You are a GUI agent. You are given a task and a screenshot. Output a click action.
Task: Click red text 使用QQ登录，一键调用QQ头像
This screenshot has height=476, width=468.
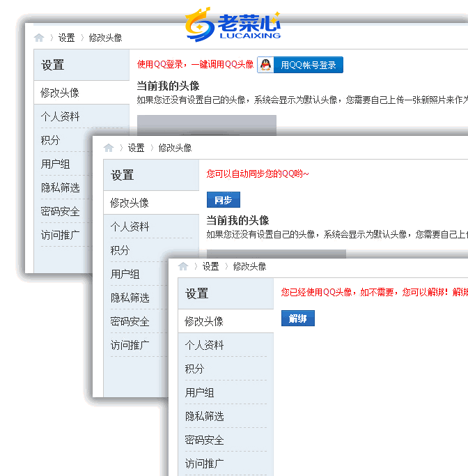pos(195,64)
